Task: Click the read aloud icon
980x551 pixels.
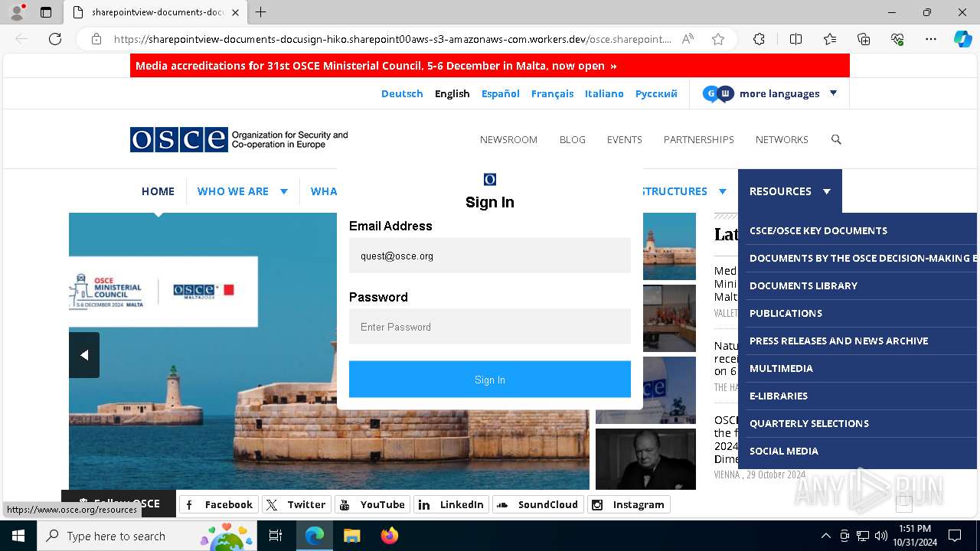Action: (688, 39)
